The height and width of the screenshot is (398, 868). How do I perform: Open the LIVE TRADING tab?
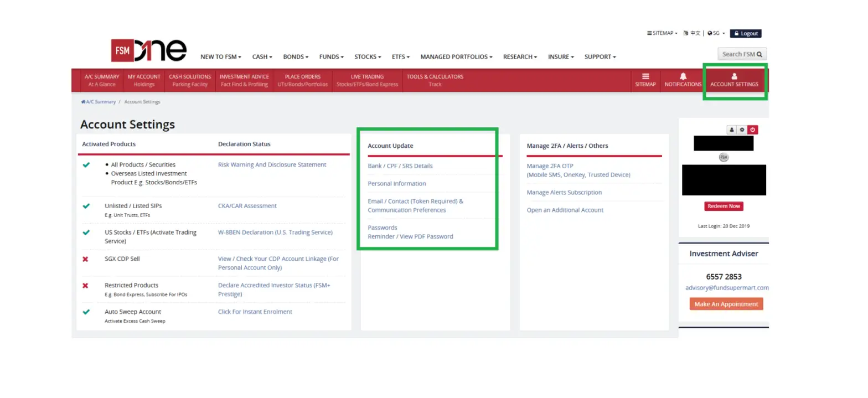point(367,80)
